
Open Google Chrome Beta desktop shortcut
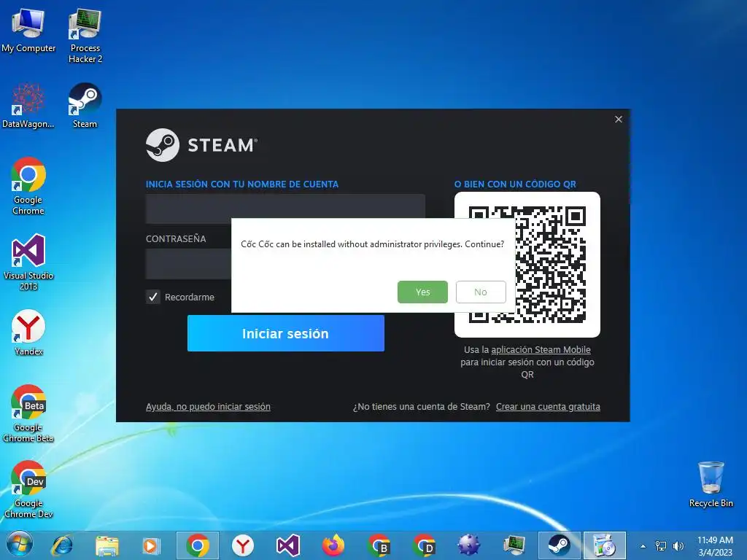tap(28, 413)
